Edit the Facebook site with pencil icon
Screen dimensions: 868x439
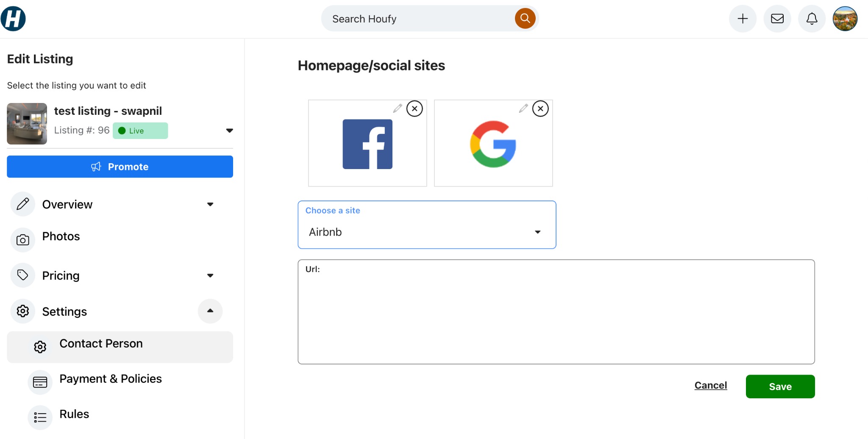click(x=398, y=108)
